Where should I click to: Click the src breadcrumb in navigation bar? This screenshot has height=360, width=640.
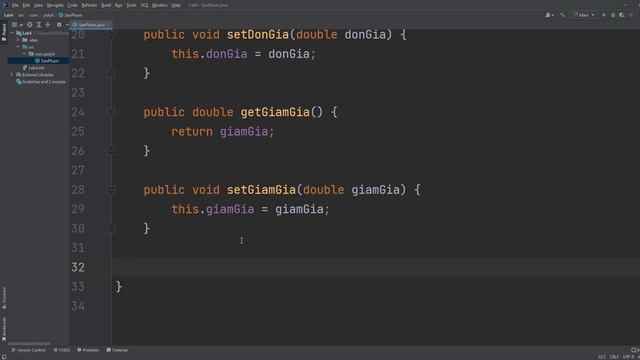21,15
